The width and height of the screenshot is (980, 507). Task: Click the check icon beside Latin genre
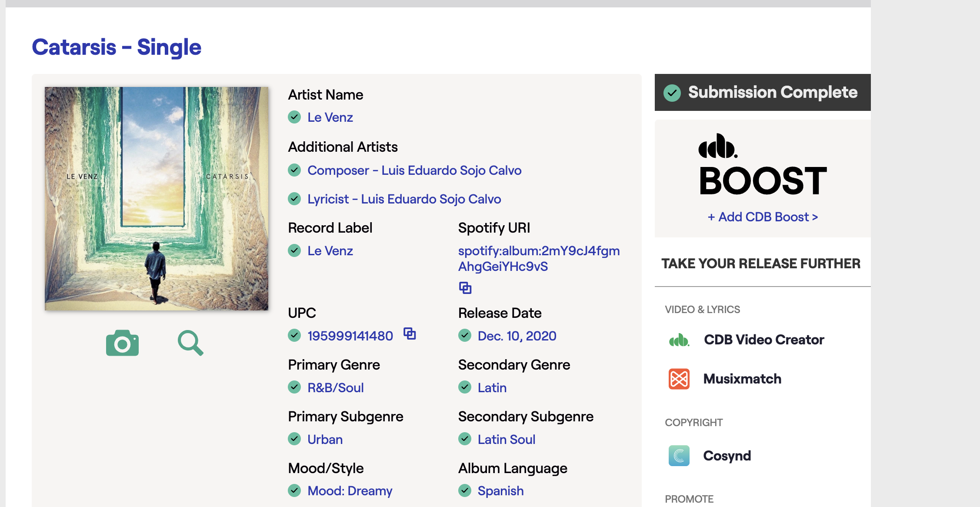point(465,387)
